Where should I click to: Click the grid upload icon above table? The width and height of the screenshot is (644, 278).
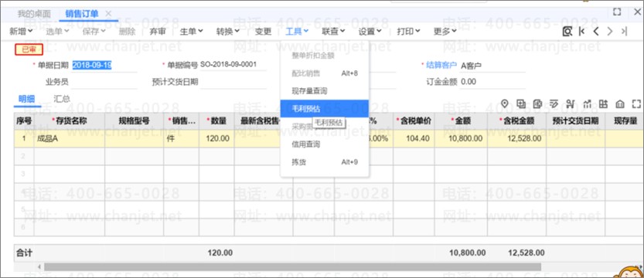pyautogui.click(x=603, y=103)
